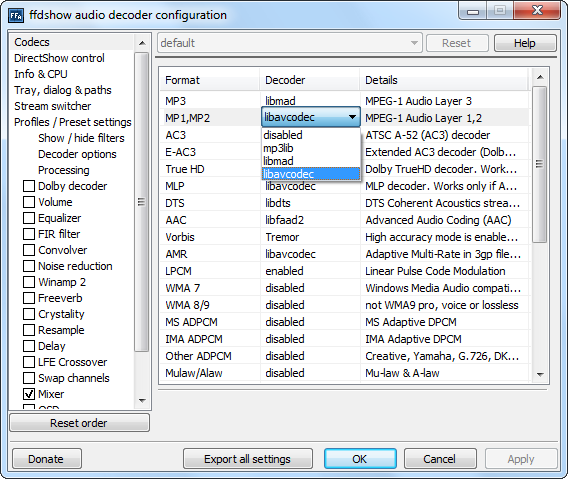
Task: Open the default preset dropdown
Action: coord(290,43)
